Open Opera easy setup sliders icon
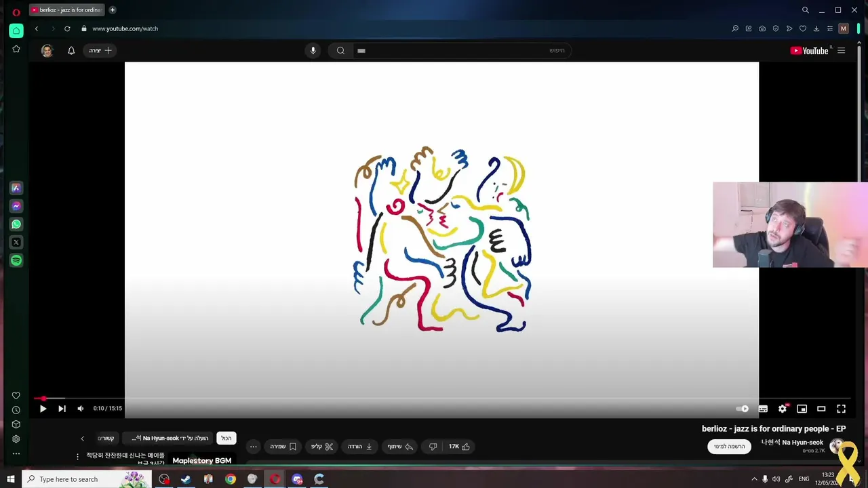This screenshot has width=868, height=488. click(829, 28)
